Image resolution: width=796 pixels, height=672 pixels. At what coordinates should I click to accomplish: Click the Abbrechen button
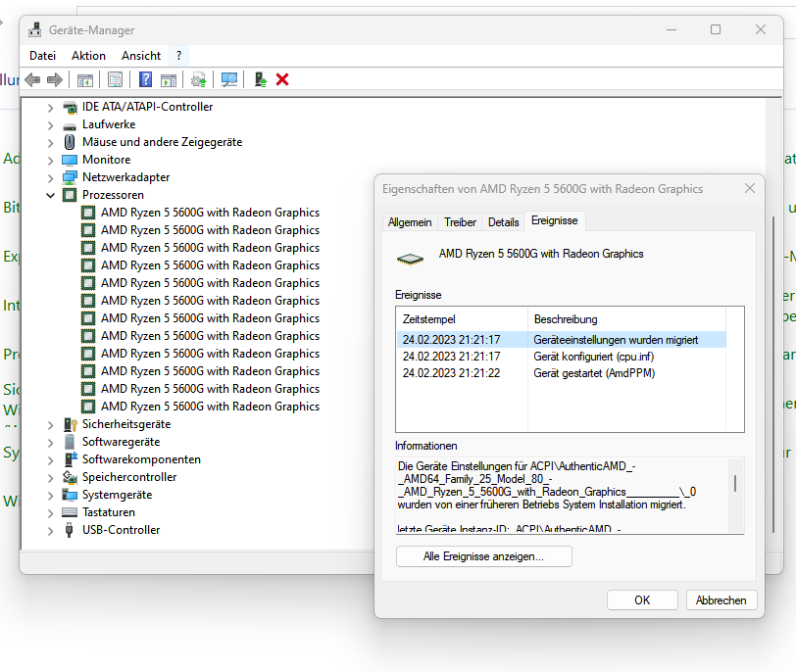coord(721,600)
